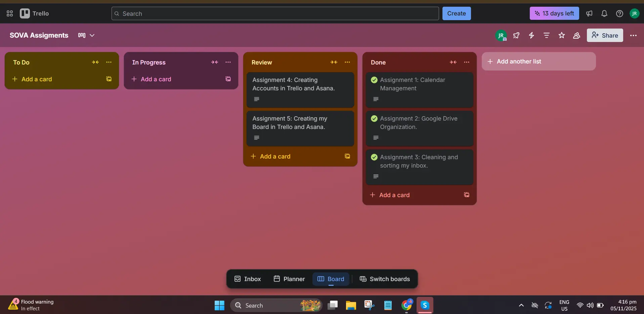Image resolution: width=644 pixels, height=314 pixels.
Task: Open the Done list actions menu
Action: point(467,62)
